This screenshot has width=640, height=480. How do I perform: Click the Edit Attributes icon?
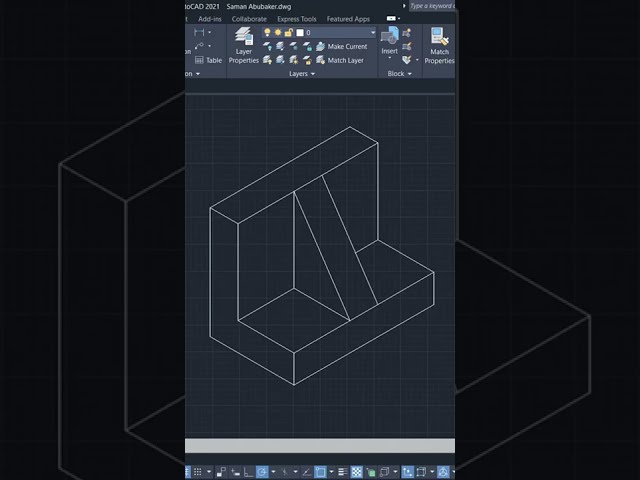pos(407,60)
